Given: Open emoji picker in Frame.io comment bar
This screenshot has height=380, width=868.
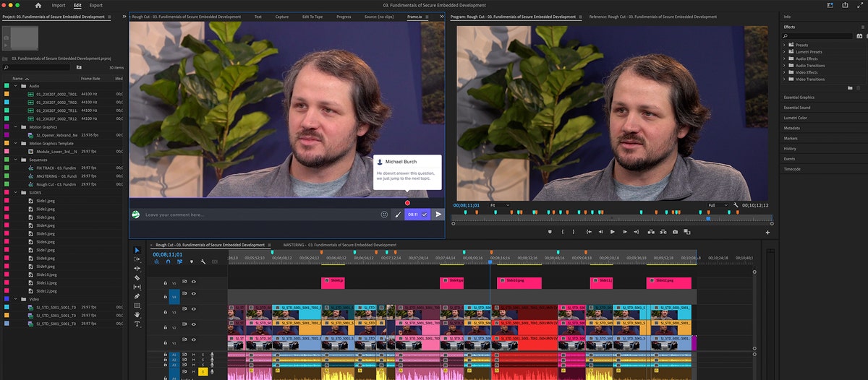Looking at the screenshot, I should click(384, 215).
